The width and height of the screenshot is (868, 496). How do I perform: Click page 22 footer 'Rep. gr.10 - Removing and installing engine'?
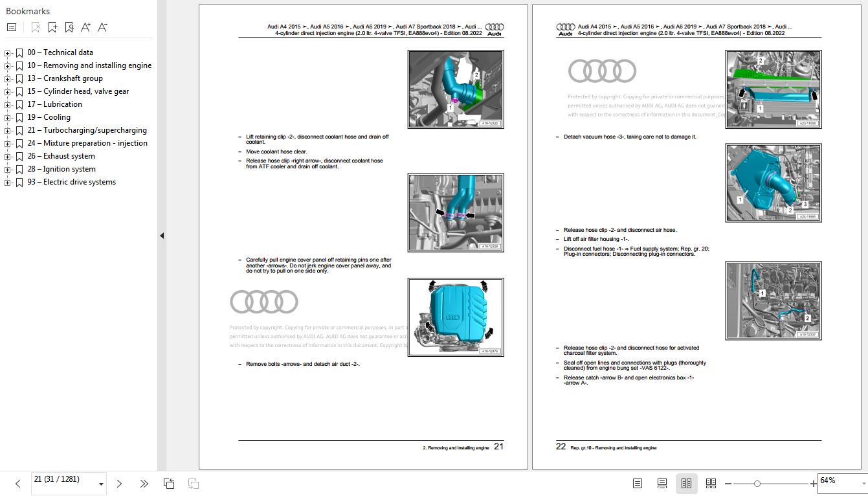tap(614, 448)
